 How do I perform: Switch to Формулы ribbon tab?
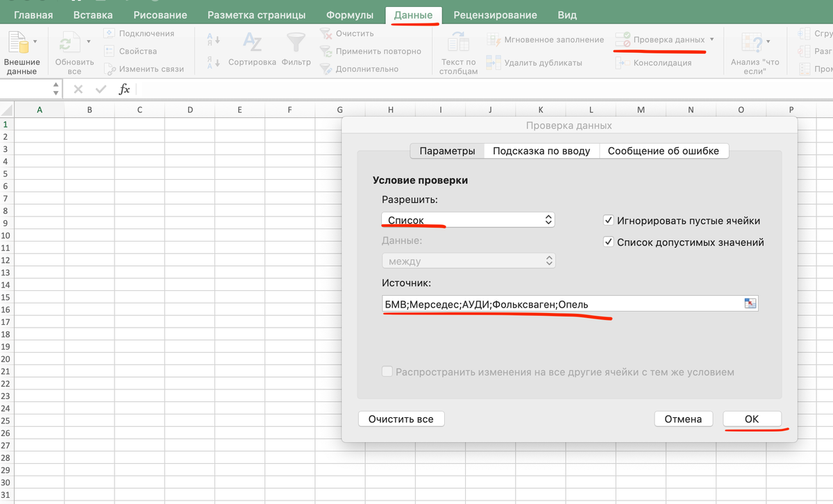coord(350,15)
